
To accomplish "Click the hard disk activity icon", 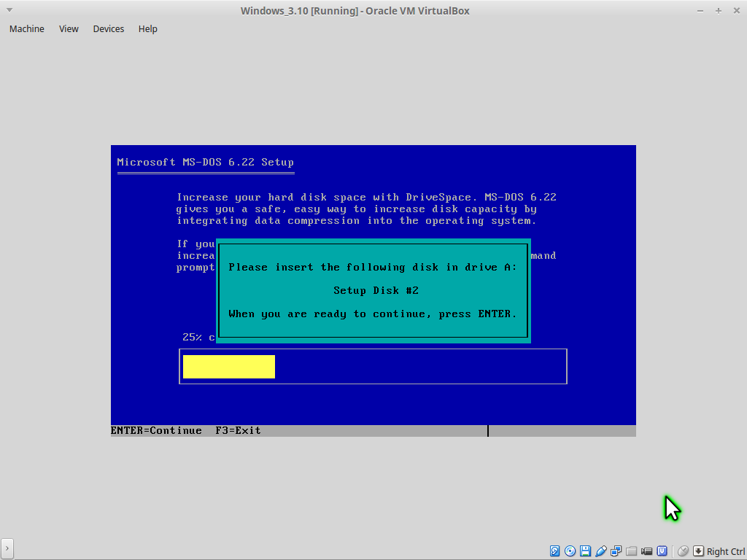I will (x=555, y=551).
